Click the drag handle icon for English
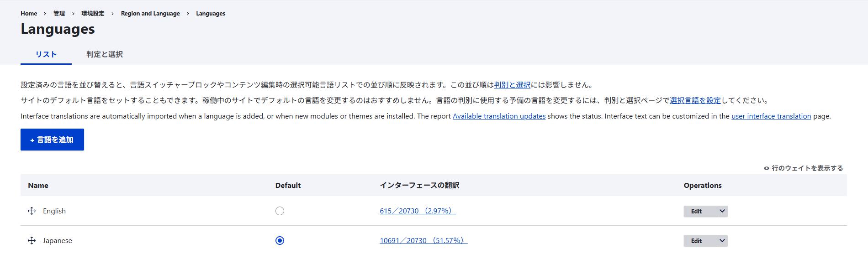 [32, 211]
